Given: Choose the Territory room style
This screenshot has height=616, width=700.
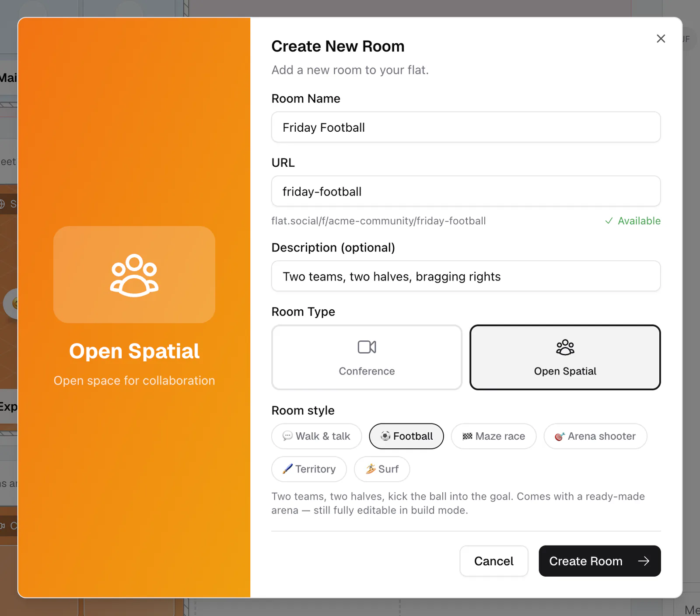Looking at the screenshot, I should pyautogui.click(x=309, y=469).
